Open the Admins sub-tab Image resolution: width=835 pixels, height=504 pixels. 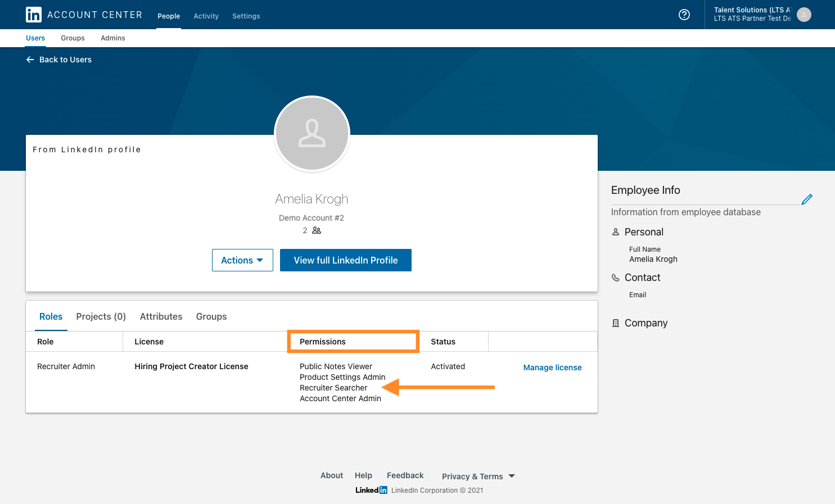[x=113, y=38]
